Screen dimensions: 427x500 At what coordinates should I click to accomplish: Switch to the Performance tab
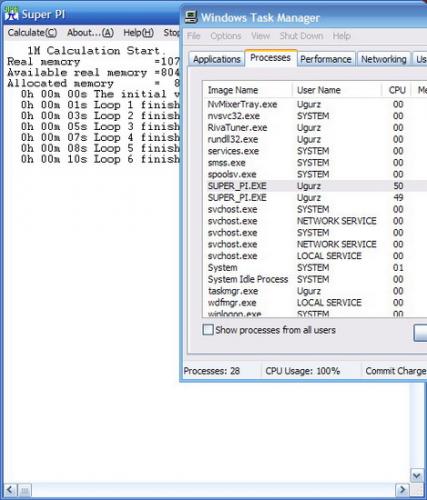point(326,59)
